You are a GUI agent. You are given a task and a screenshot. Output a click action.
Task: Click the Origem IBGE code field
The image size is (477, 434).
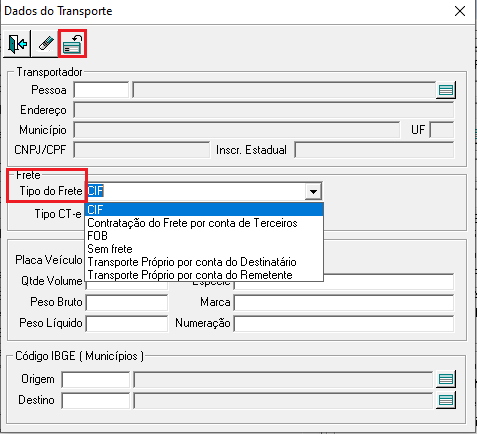coord(96,379)
